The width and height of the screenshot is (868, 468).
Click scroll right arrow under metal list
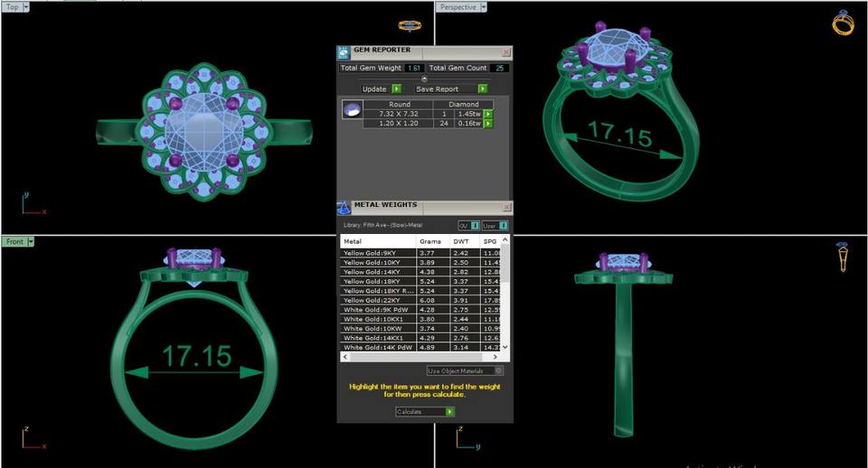click(495, 357)
